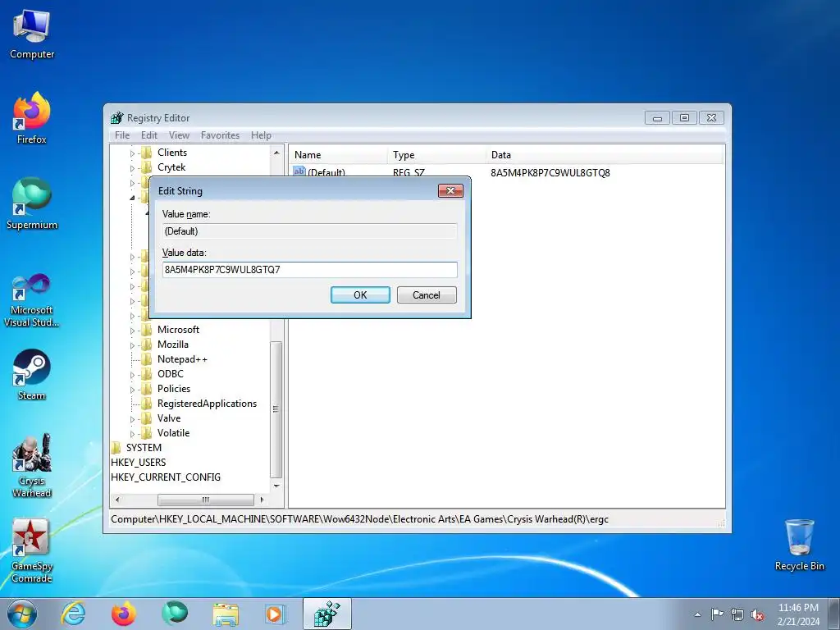Expand the Mozilla registry key
The height and width of the screenshot is (630, 840).
[x=132, y=345]
